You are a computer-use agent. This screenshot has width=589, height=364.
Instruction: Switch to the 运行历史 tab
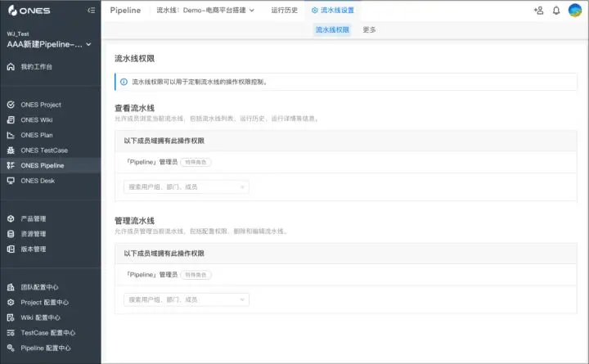[285, 10]
